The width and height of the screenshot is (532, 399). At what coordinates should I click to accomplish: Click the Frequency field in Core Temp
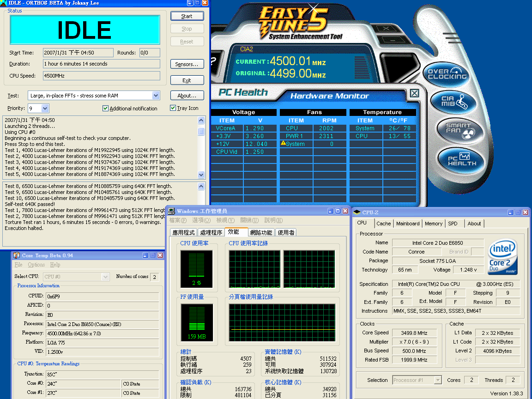coord(102,333)
